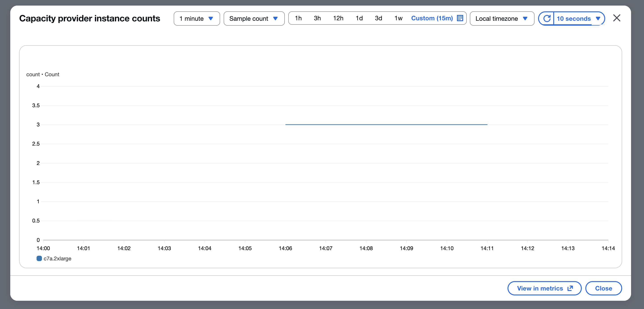Select the 3h time range
This screenshot has height=309, width=644.
point(317,18)
